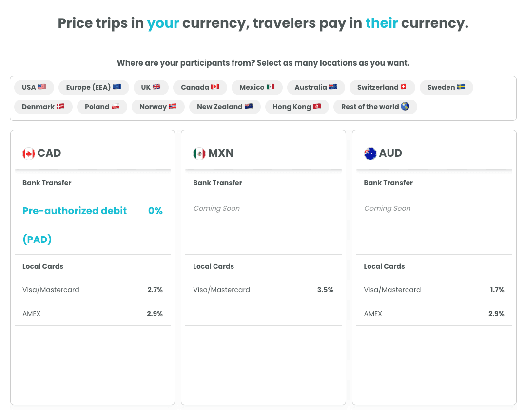This screenshot has width=525, height=420.
Task: Select New Zealand location chip
Action: click(225, 107)
